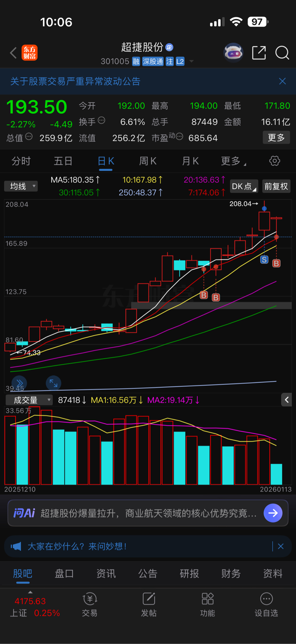Open the 股吧 tab

23,574
